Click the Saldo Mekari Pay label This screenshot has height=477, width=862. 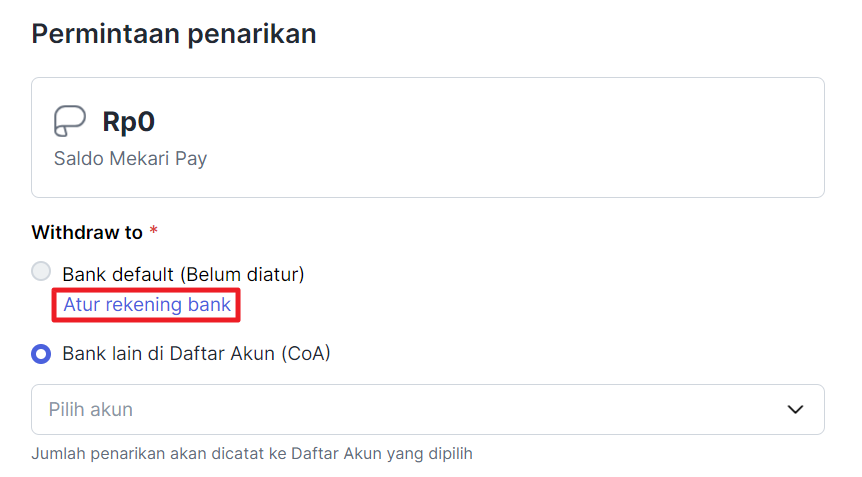coord(130,158)
